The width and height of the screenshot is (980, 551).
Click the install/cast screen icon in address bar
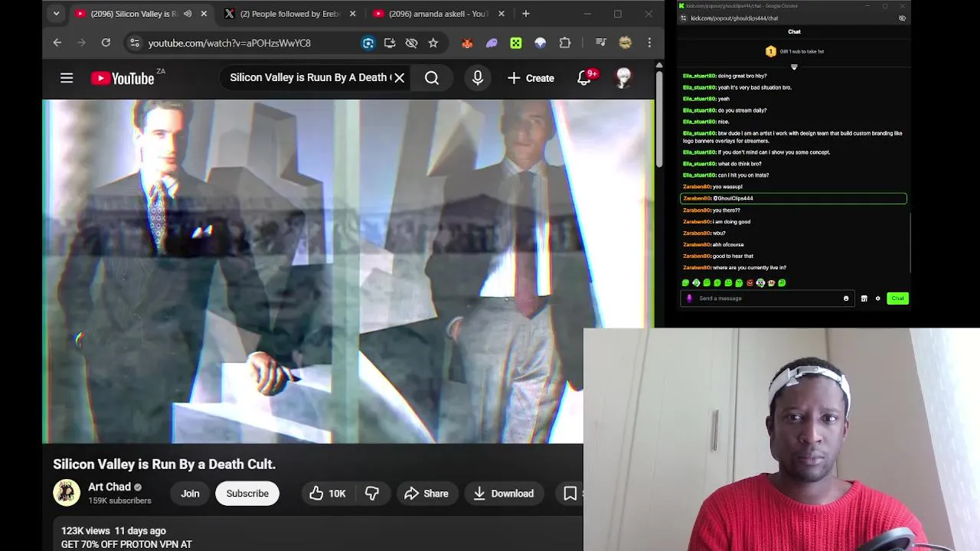(390, 43)
